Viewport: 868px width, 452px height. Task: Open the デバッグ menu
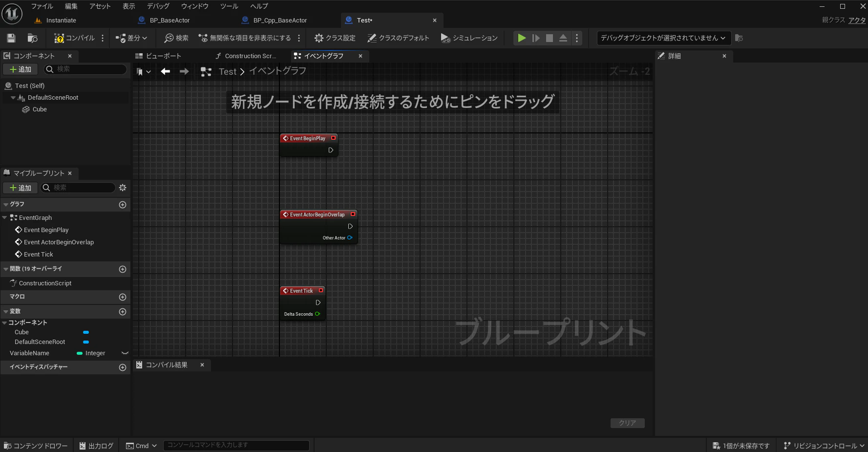click(x=158, y=6)
